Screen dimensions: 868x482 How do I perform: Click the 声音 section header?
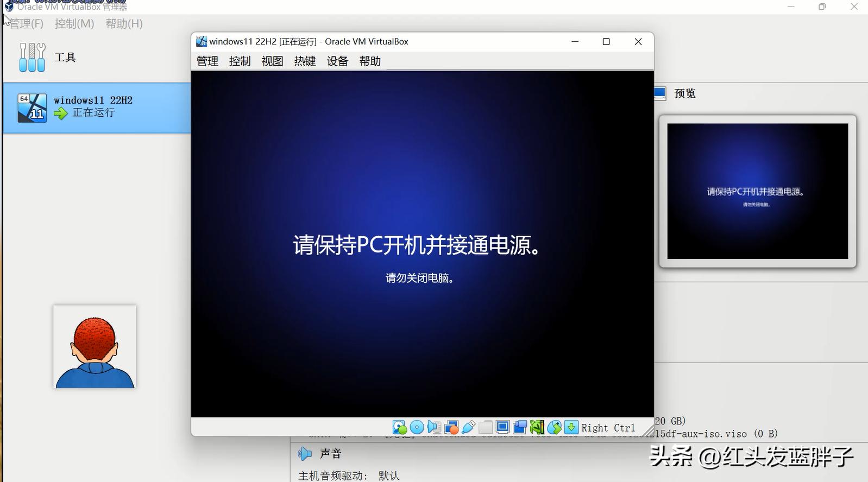tap(331, 453)
